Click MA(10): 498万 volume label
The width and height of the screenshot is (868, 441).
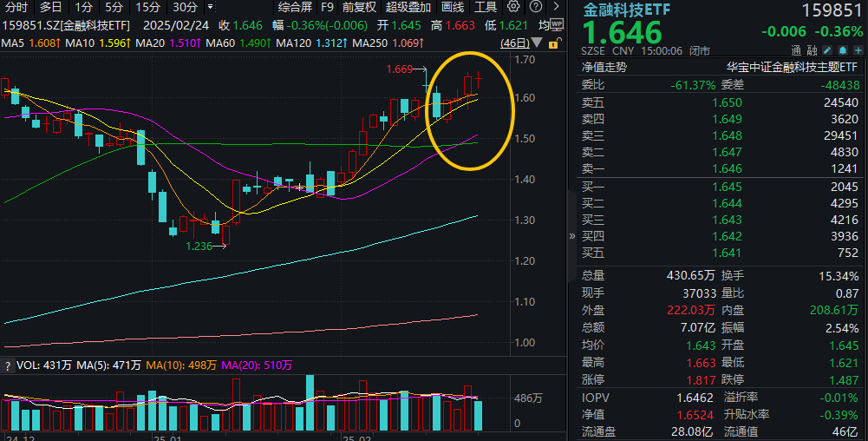tap(181, 365)
